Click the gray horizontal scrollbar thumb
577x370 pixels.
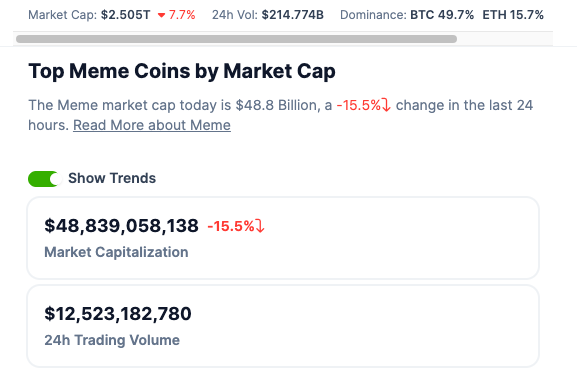(x=237, y=39)
